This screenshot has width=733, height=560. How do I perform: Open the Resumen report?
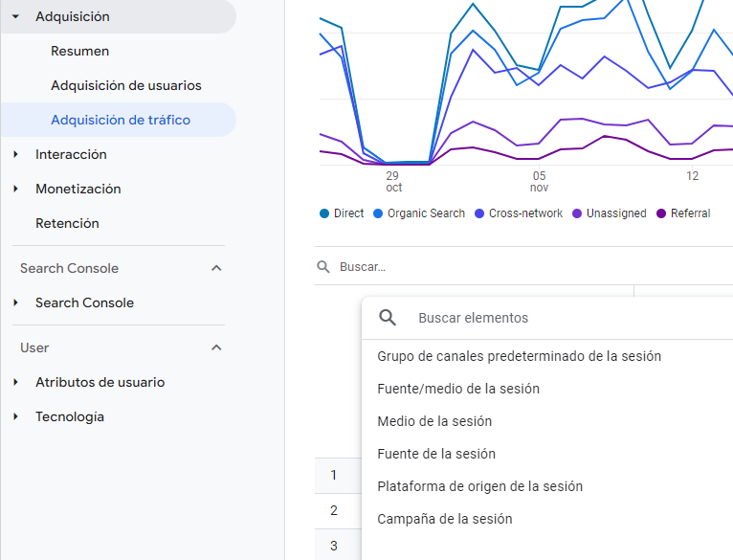point(80,51)
